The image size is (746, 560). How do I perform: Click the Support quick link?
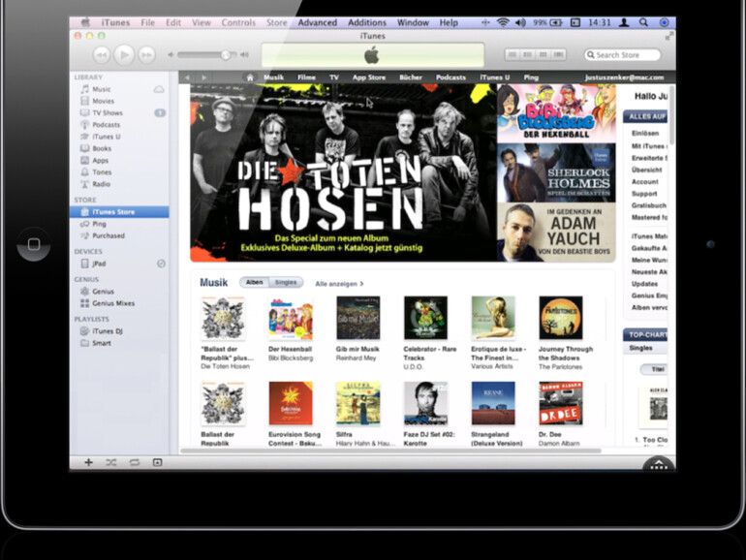tap(644, 194)
